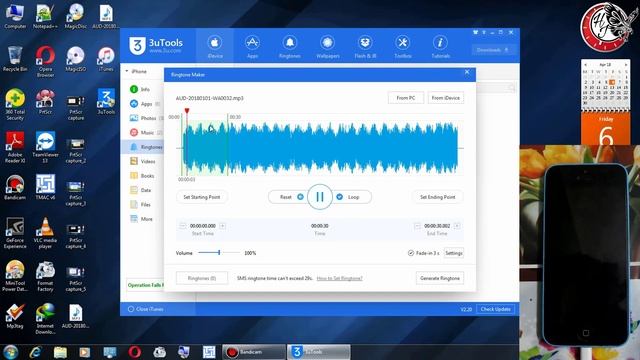Viewport: 640px width, 360px height.
Task: Open the Adobe Reader XI desktop icon
Action: coord(15,147)
